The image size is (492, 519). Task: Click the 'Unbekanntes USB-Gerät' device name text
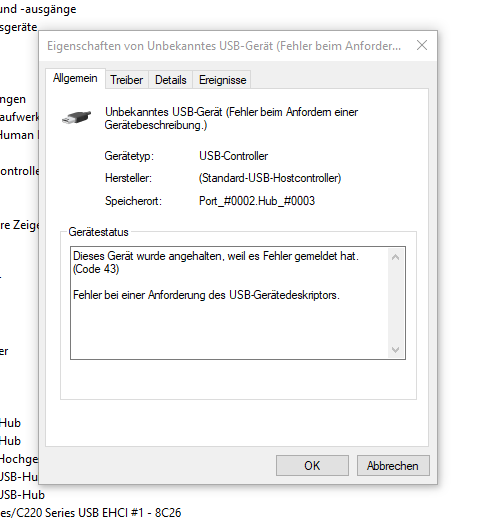(231, 119)
